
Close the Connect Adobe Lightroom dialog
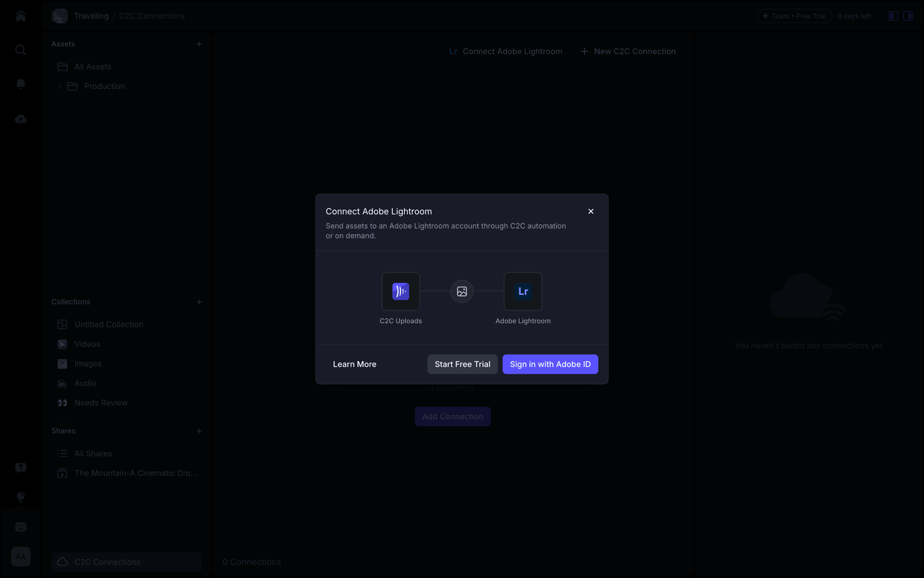(591, 211)
